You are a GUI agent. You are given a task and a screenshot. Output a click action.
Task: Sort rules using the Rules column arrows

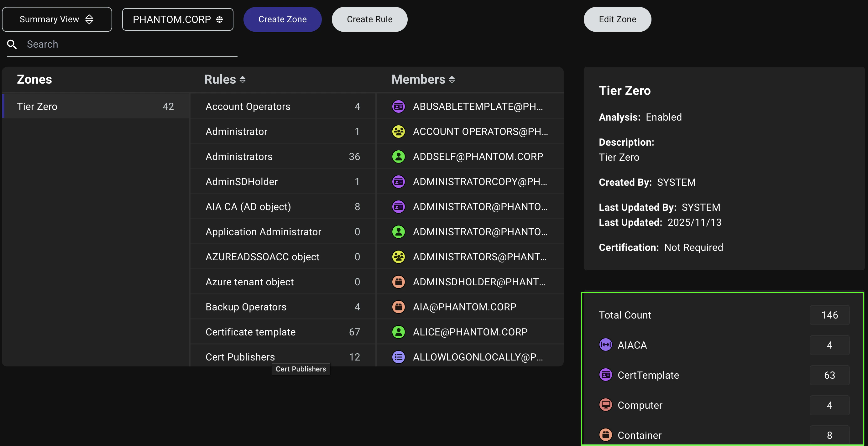(x=243, y=80)
